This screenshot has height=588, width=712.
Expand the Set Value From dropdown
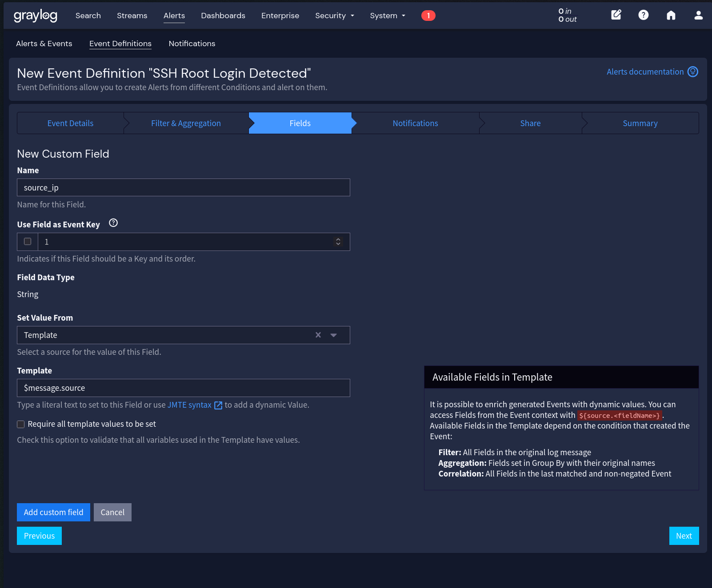pyautogui.click(x=334, y=335)
